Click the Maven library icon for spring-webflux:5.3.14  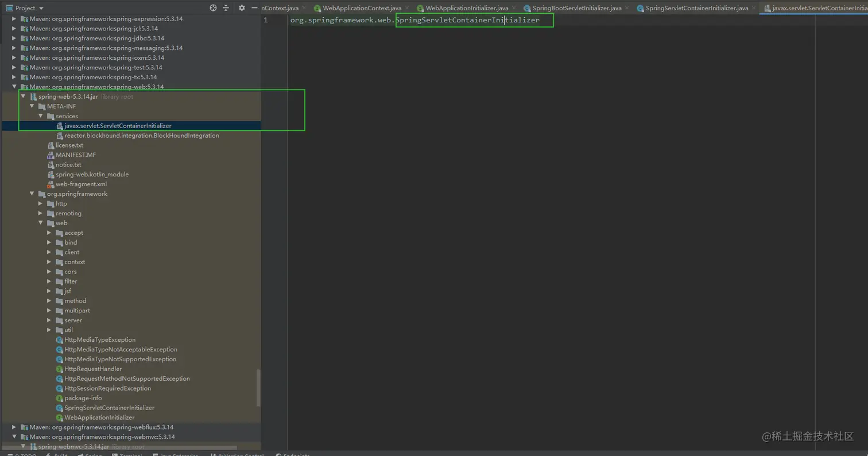click(24, 427)
